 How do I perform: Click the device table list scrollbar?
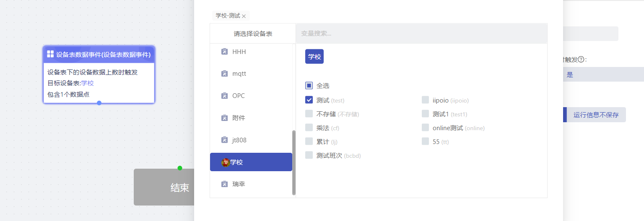click(294, 162)
